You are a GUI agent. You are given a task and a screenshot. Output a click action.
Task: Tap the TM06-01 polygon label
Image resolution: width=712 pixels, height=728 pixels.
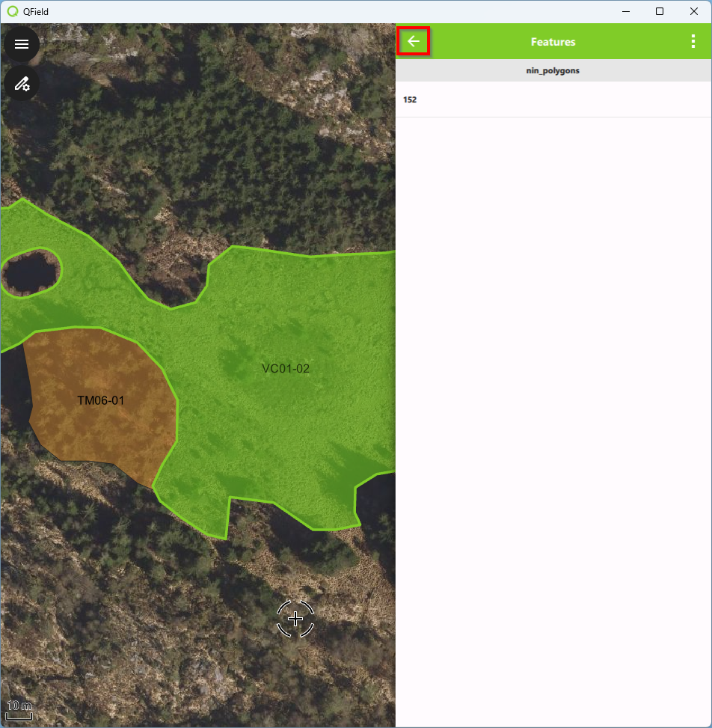(x=101, y=401)
